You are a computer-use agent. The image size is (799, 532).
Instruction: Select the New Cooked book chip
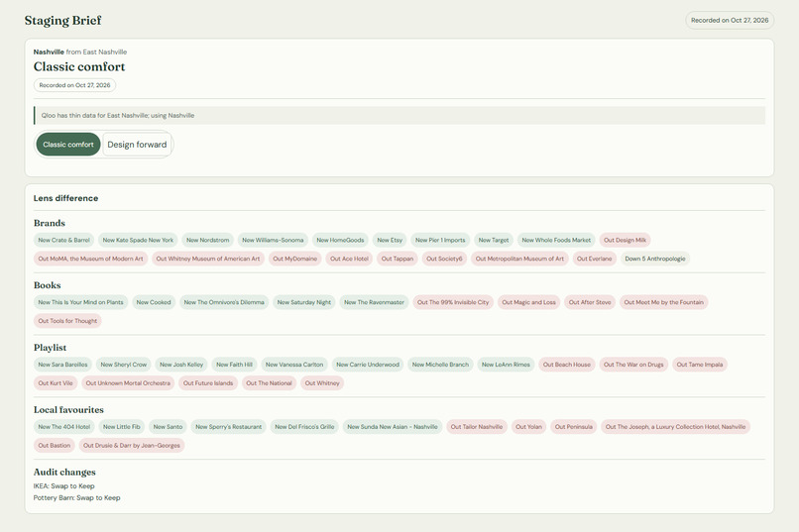154,302
